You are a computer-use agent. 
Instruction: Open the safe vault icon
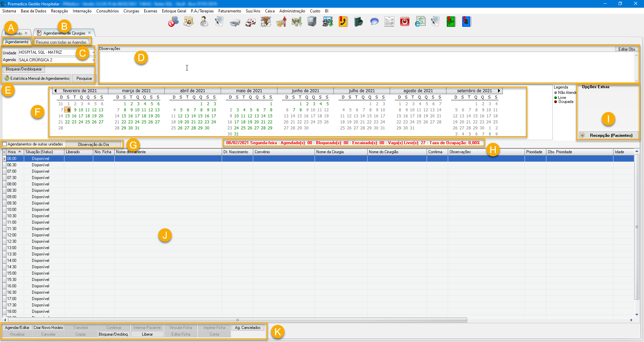click(312, 22)
